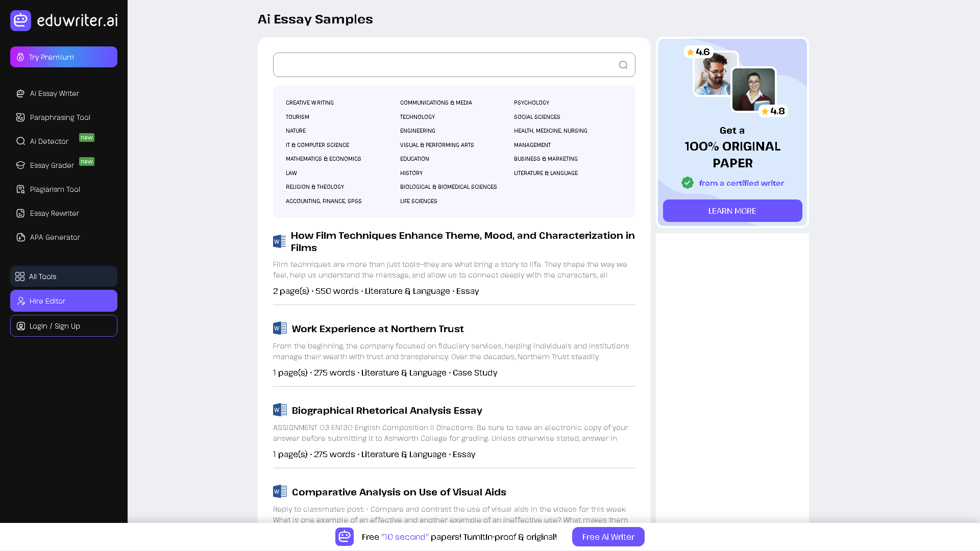Open the APA Generator
Viewport: 980px width, 551px height.
point(55,237)
